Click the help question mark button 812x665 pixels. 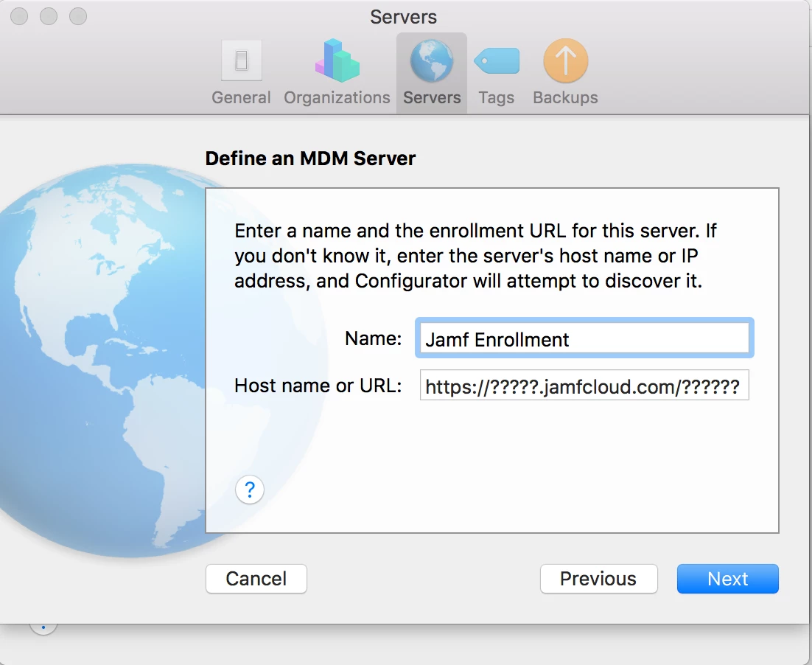click(x=250, y=490)
